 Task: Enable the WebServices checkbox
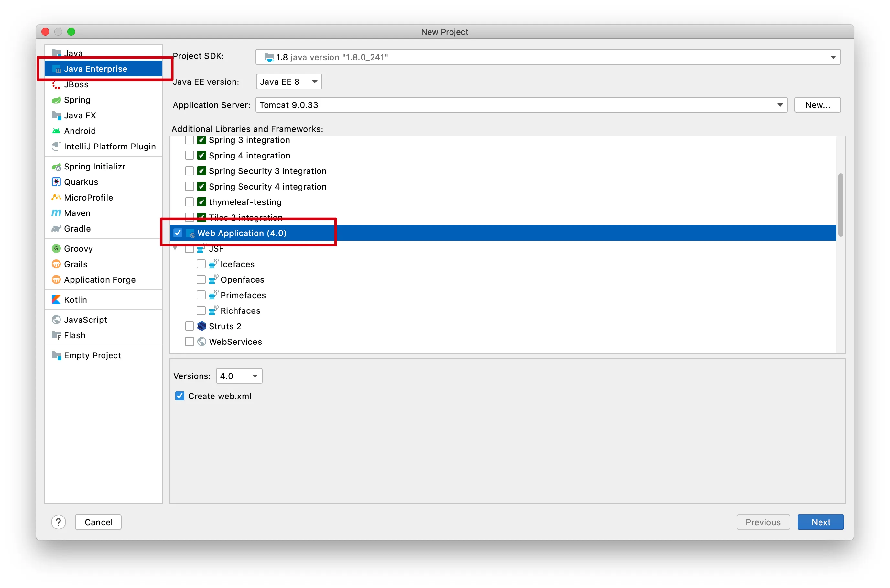click(189, 342)
